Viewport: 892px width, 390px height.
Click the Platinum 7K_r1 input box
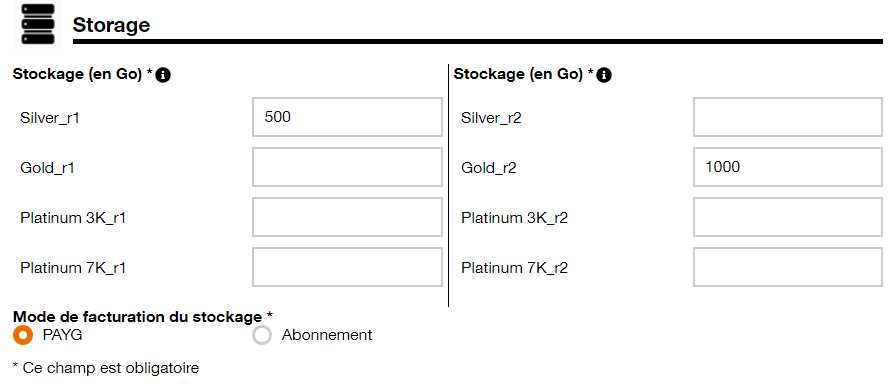(347, 267)
